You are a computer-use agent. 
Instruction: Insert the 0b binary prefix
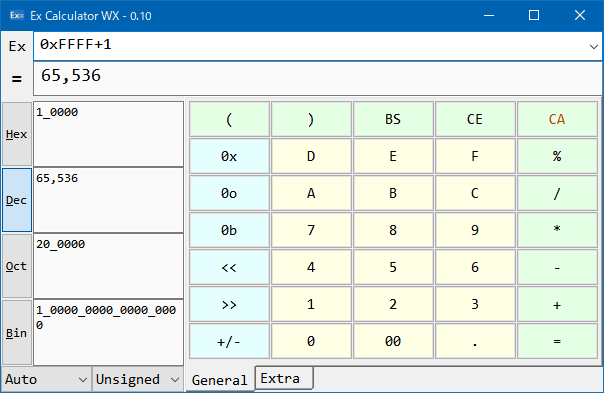tap(229, 230)
